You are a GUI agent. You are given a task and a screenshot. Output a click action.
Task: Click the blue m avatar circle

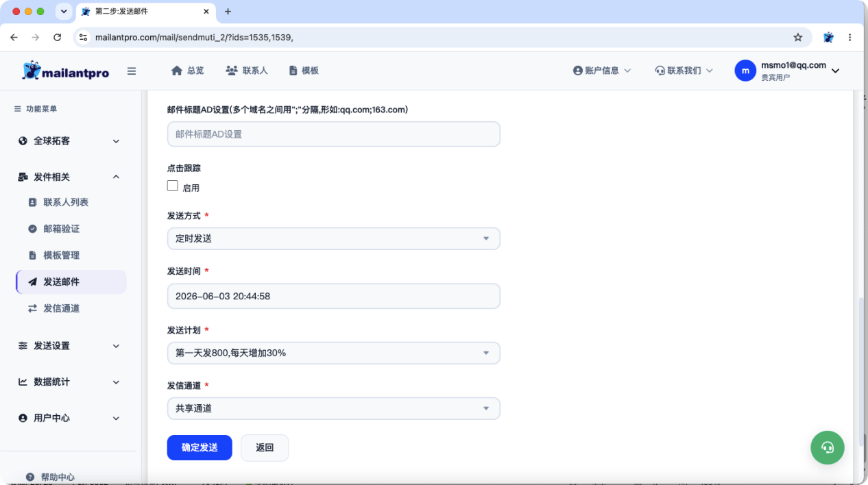pos(745,71)
